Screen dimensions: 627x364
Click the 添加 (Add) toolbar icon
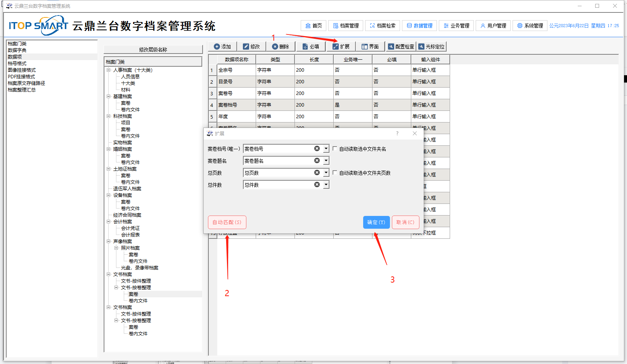[x=217, y=47]
